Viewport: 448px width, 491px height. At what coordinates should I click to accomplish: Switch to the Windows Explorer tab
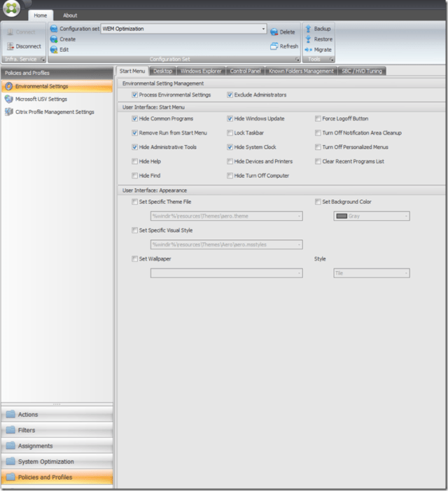pyautogui.click(x=201, y=71)
